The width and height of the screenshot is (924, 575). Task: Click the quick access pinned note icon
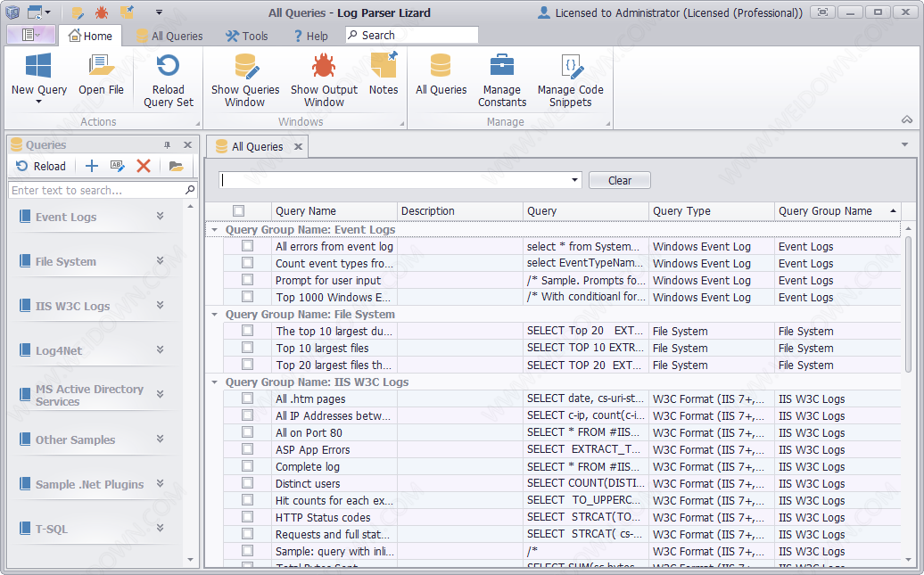[126, 12]
